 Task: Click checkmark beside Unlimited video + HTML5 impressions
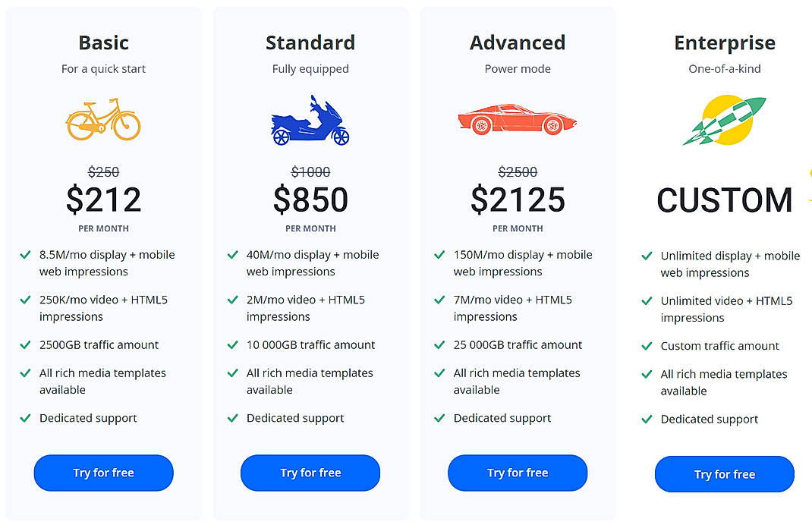(x=647, y=301)
